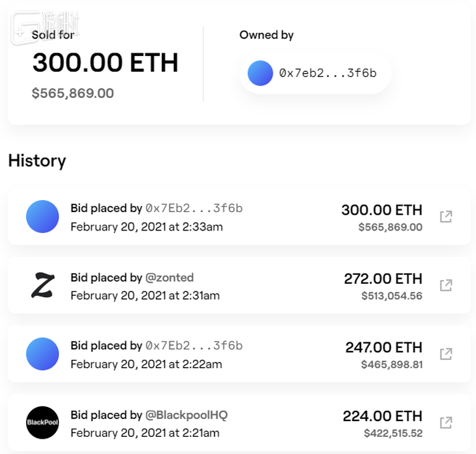Click blue avatar on 247.00 ETH bid
The height and width of the screenshot is (454, 476).
(43, 354)
